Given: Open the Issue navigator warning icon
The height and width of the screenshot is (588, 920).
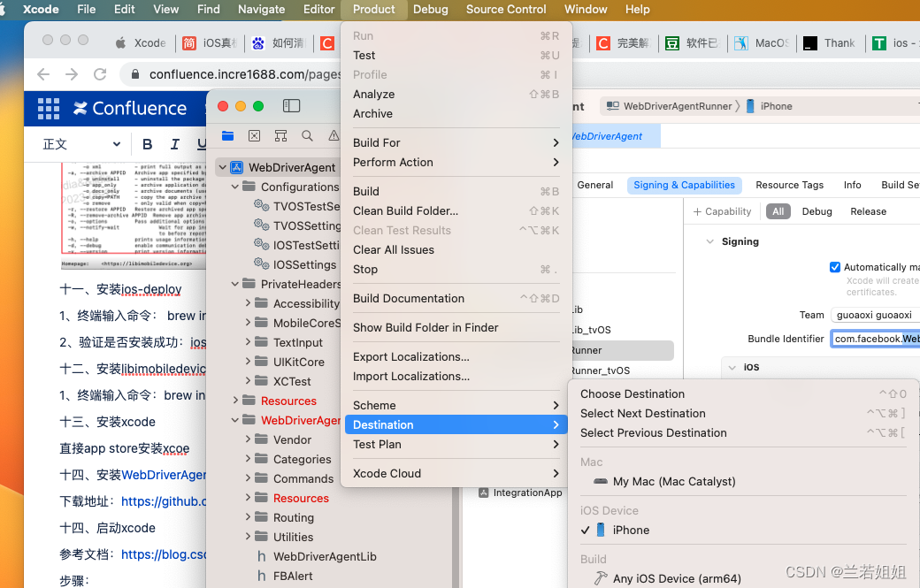Looking at the screenshot, I should coord(333,136).
